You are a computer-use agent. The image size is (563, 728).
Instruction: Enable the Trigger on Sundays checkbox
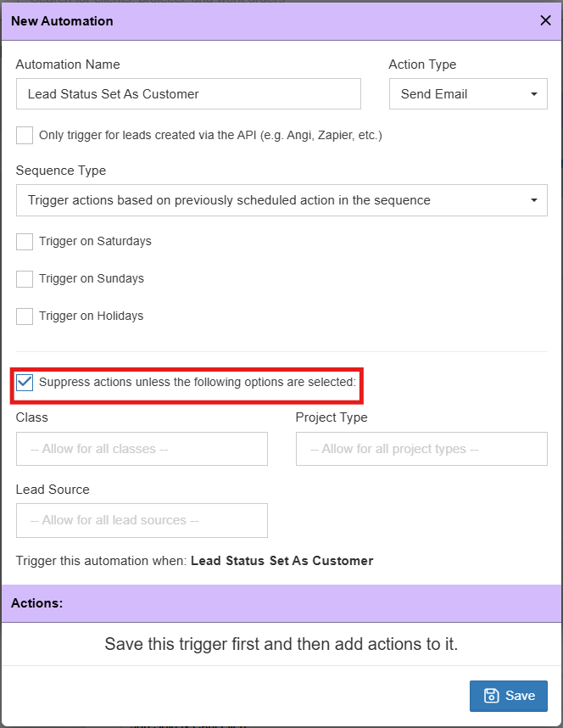pos(24,278)
